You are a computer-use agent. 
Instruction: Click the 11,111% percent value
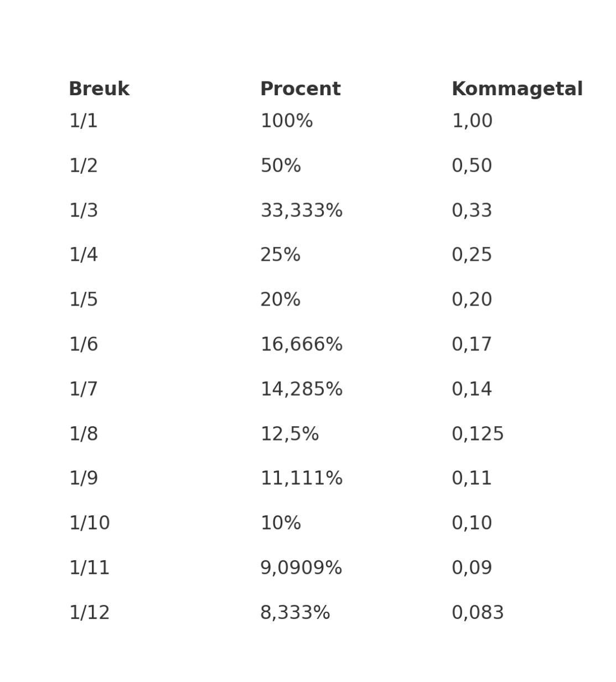point(302,479)
